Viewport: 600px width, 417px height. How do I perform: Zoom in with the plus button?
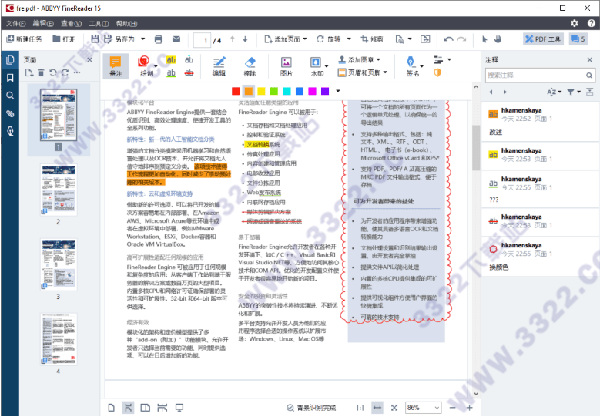tap(470, 408)
